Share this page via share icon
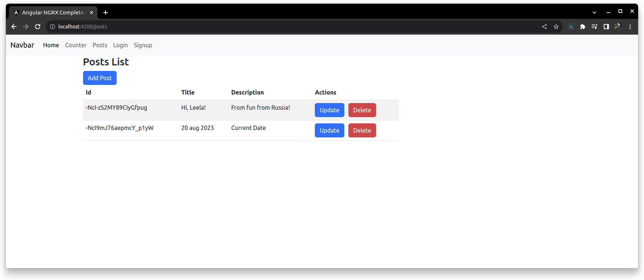Viewport: 644px width, 280px height. 544,27
